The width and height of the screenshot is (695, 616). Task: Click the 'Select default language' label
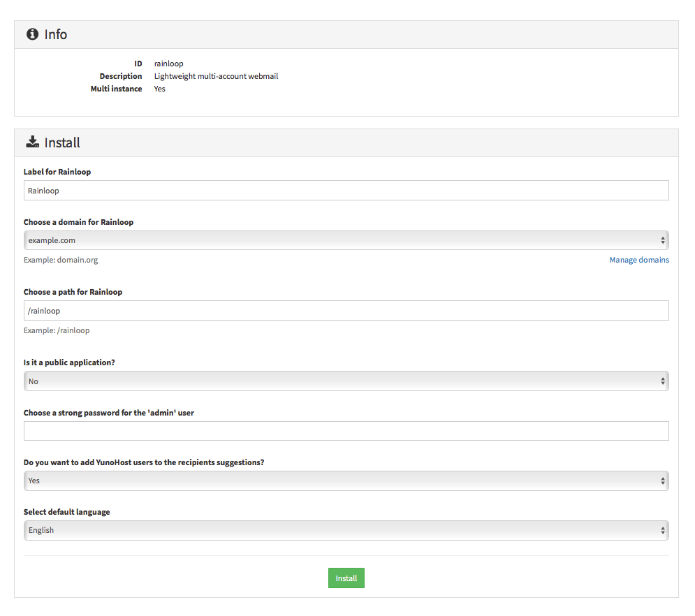coord(66,512)
